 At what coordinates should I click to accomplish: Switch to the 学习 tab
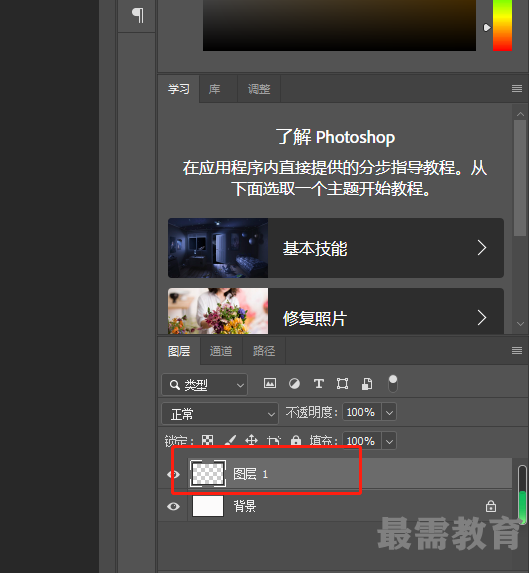[x=179, y=89]
